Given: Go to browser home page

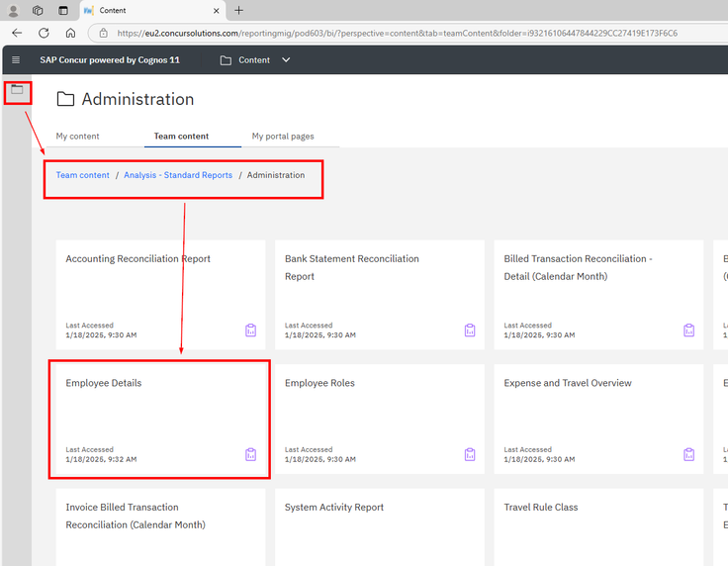Looking at the screenshot, I should click(70, 33).
